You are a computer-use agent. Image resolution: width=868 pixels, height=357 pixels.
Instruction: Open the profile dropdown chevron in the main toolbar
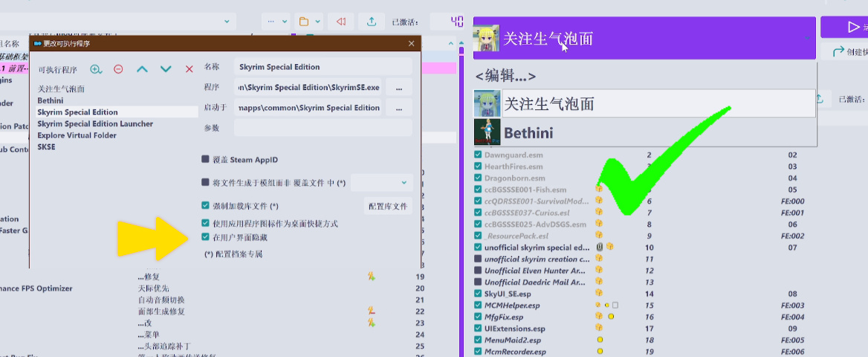tap(227, 22)
